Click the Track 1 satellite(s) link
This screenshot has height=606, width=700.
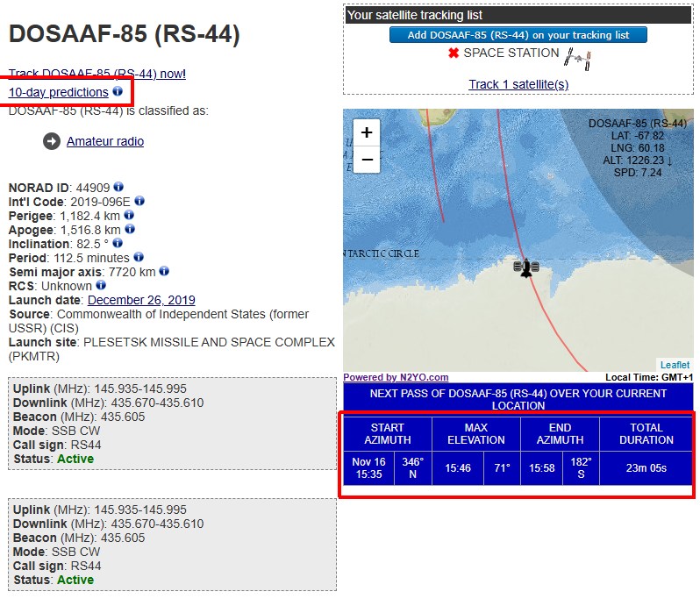point(518,84)
